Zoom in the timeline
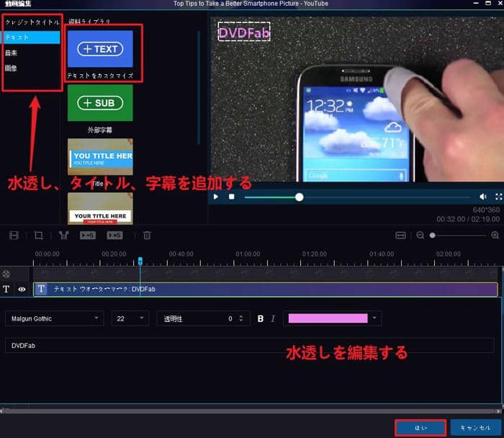This screenshot has height=438, width=504. (x=495, y=236)
